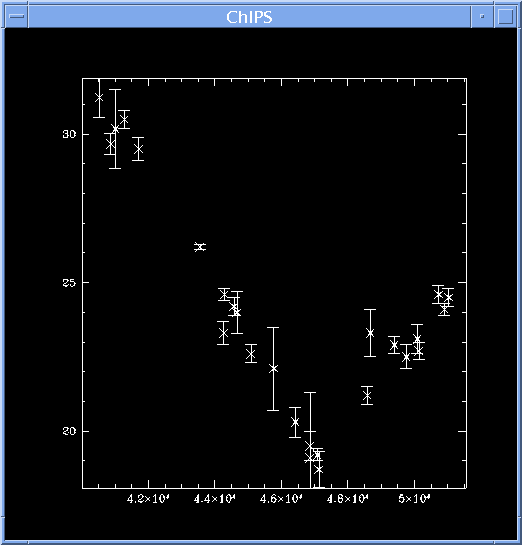This screenshot has height=545, width=522.
Task: Minimize the ChIPS window using dot button
Action: [x=482, y=16]
